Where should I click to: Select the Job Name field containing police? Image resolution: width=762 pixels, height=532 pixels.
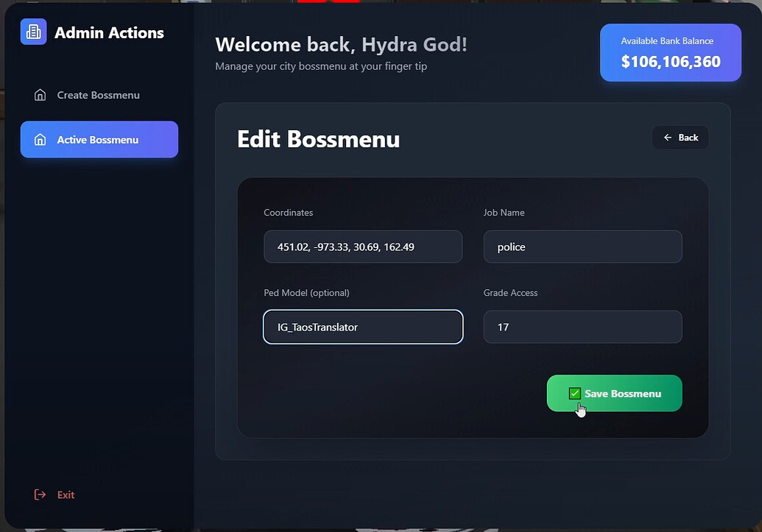pyautogui.click(x=582, y=247)
